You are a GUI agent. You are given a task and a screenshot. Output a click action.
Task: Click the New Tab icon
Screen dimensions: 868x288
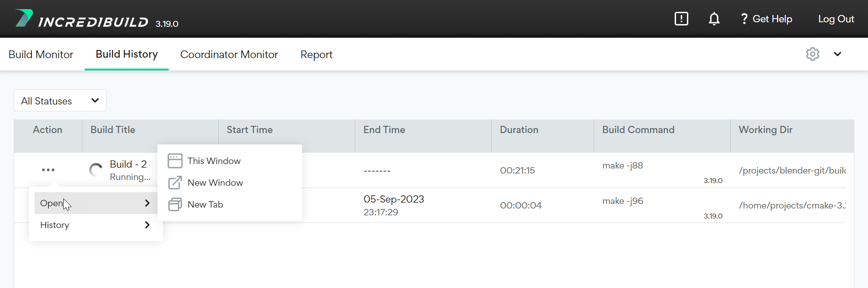pos(175,204)
